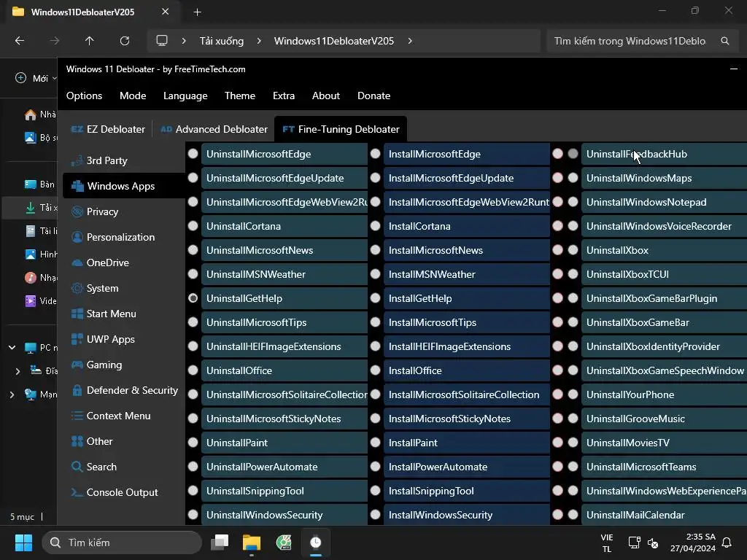Select the UninstallCortana radio button
The image size is (747, 560).
click(193, 226)
